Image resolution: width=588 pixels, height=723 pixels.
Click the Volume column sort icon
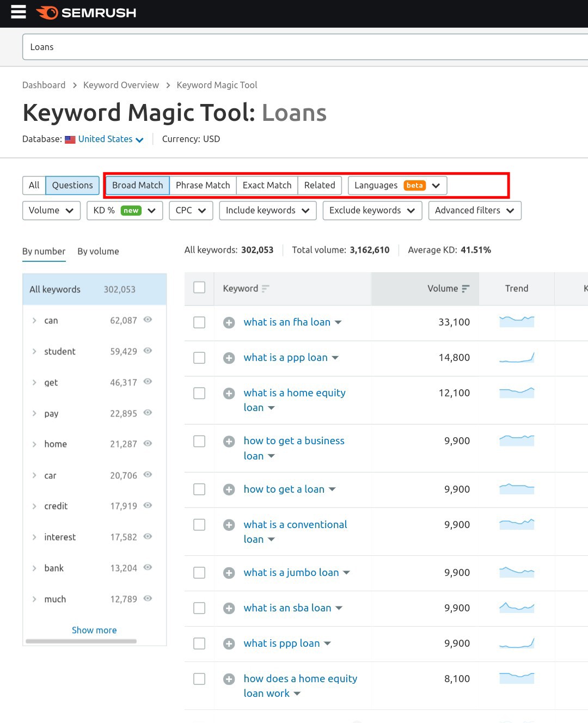click(x=465, y=289)
